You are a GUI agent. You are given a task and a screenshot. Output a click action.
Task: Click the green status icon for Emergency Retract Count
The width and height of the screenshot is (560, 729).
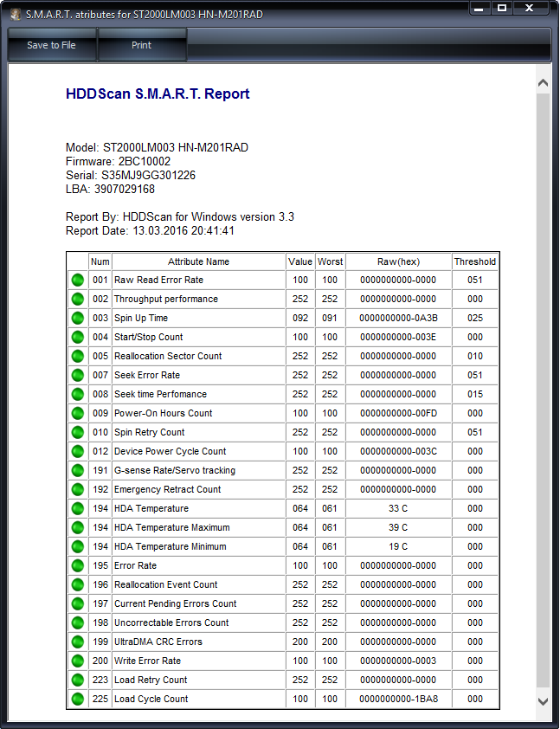point(78,489)
